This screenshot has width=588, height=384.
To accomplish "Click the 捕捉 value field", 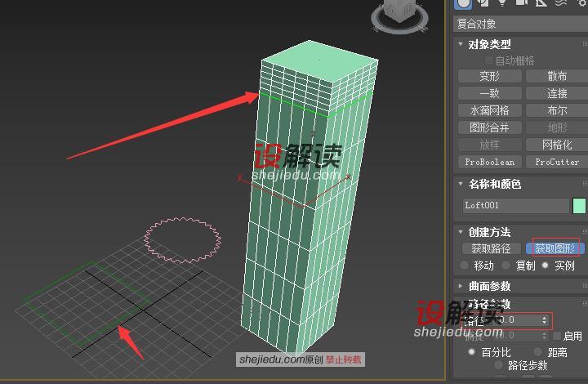I will pyautogui.click(x=519, y=336).
